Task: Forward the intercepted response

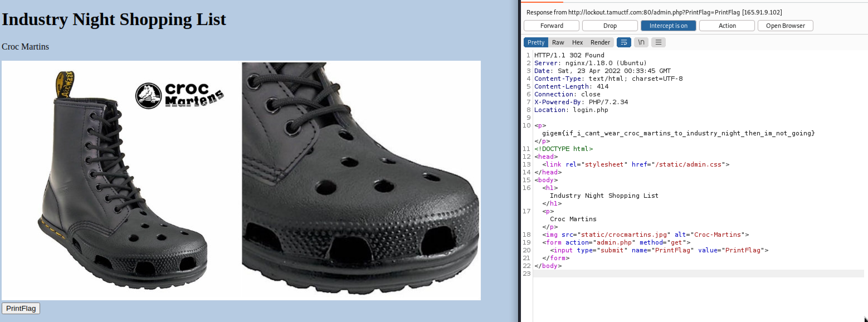Action: [551, 26]
